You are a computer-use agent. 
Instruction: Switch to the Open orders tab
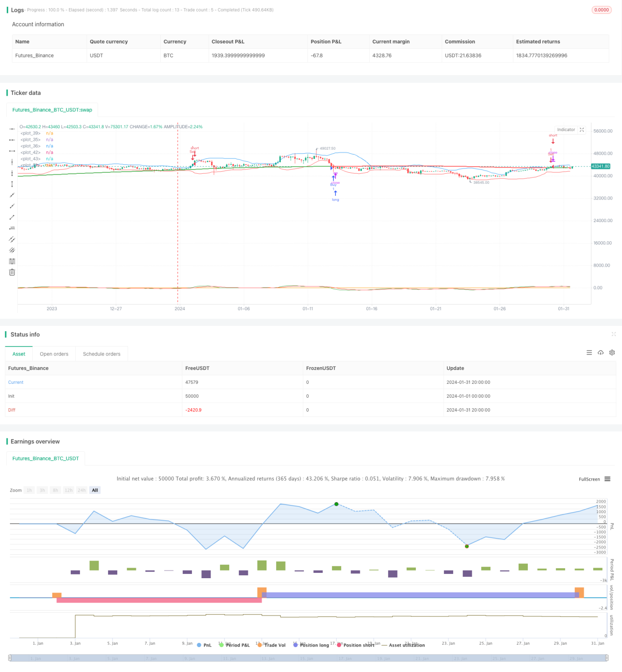click(54, 354)
